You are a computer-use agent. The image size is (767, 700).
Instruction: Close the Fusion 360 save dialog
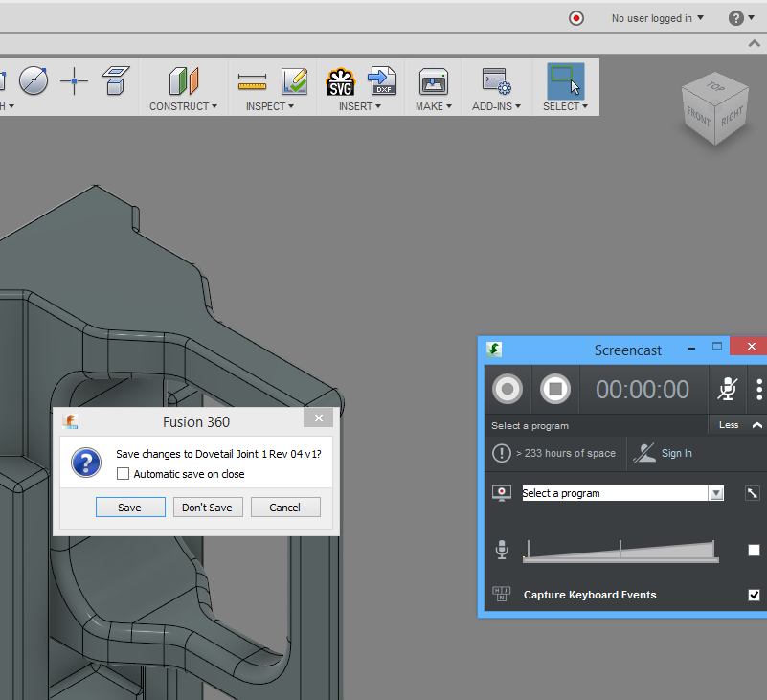pyautogui.click(x=319, y=418)
